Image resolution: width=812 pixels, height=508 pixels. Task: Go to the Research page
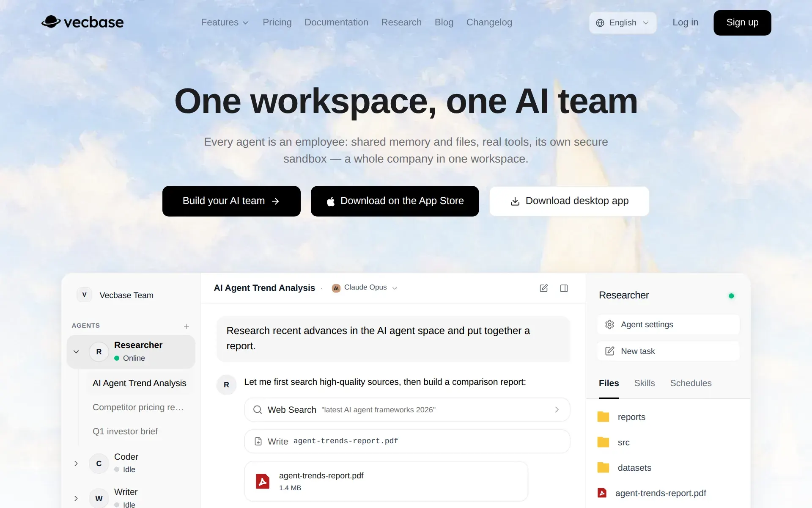coord(401,22)
